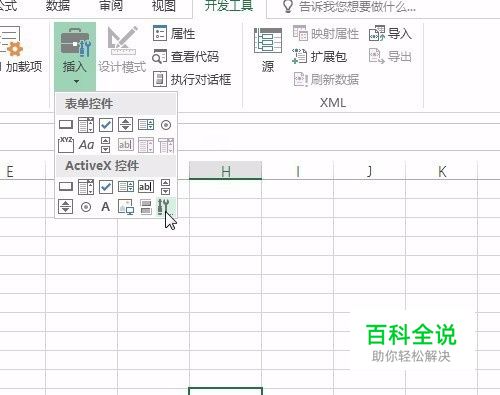This screenshot has height=395, width=500.
Task: Insert ActiveX list box
Action: tap(126, 187)
